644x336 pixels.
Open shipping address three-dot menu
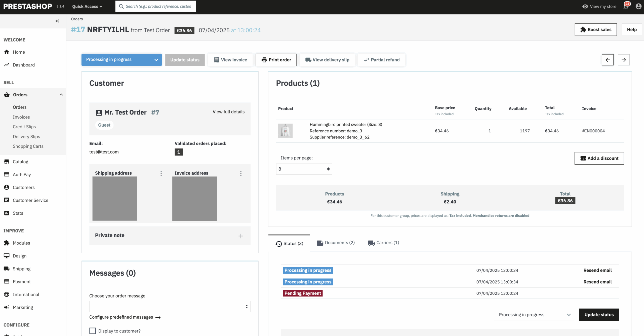[x=161, y=173]
